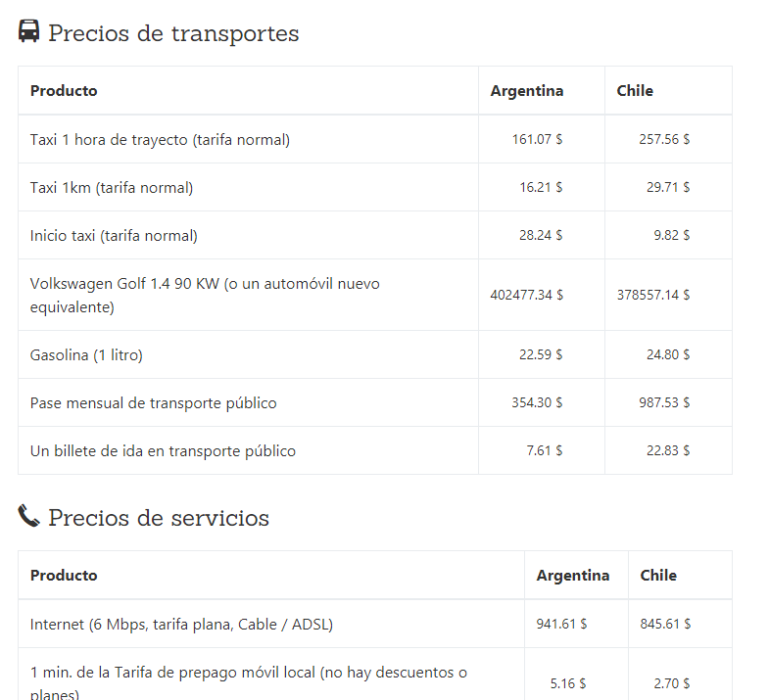
Task: Click the phone icon beside Precios de servicios
Action: pyautogui.click(x=29, y=516)
